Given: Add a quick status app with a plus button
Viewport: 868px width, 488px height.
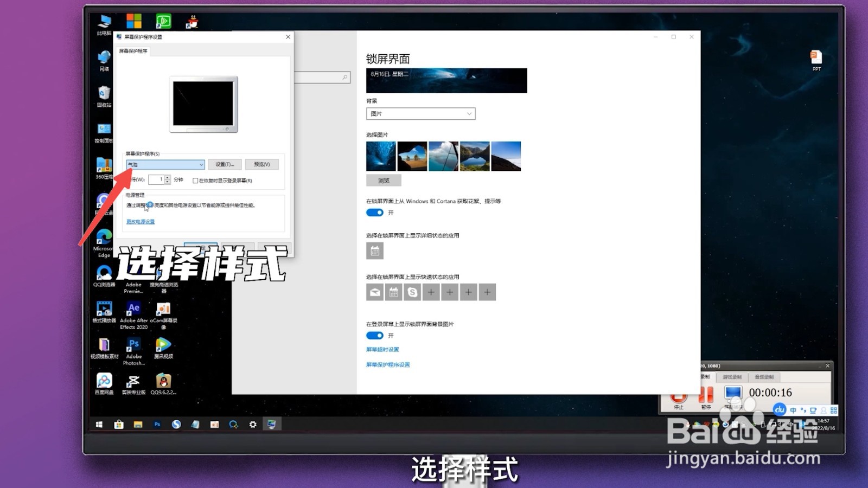Looking at the screenshot, I should [431, 292].
